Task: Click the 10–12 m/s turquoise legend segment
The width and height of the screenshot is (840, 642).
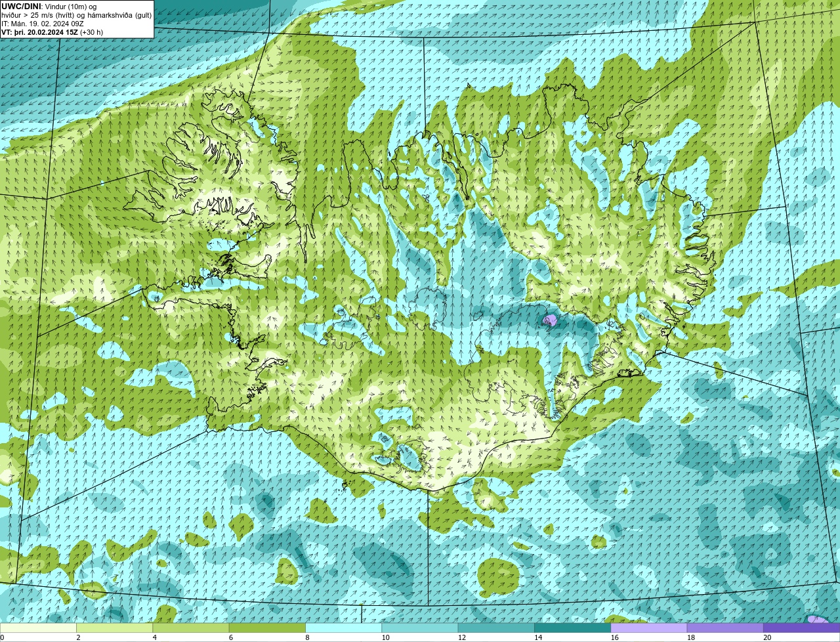Action: tap(420, 628)
